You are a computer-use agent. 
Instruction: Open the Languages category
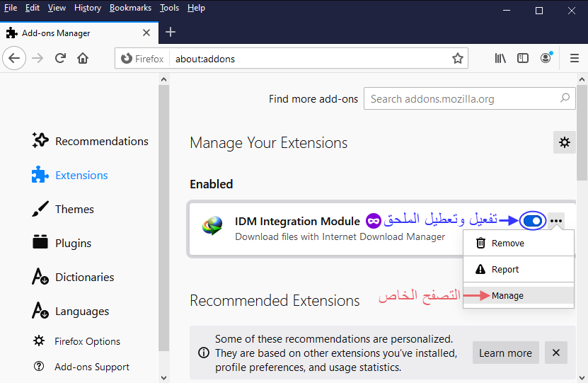click(71, 311)
